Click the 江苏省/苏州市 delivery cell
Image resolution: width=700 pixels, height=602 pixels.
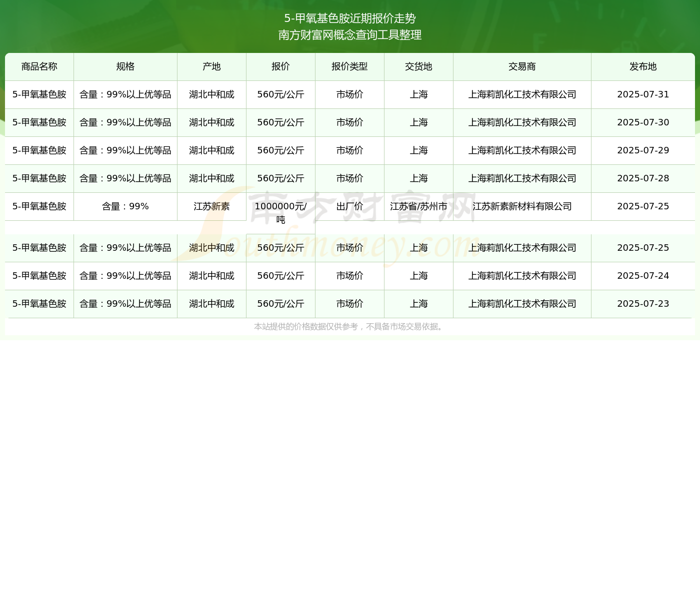(418, 206)
